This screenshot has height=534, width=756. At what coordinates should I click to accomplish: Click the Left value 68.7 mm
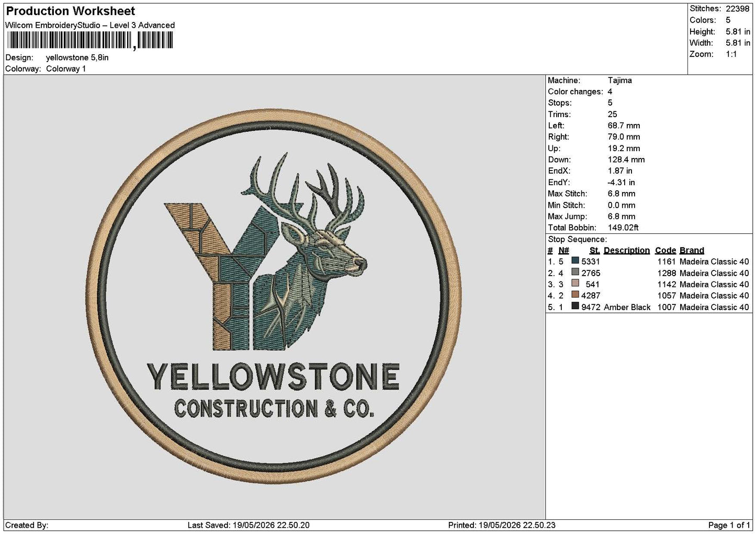pyautogui.click(x=624, y=126)
